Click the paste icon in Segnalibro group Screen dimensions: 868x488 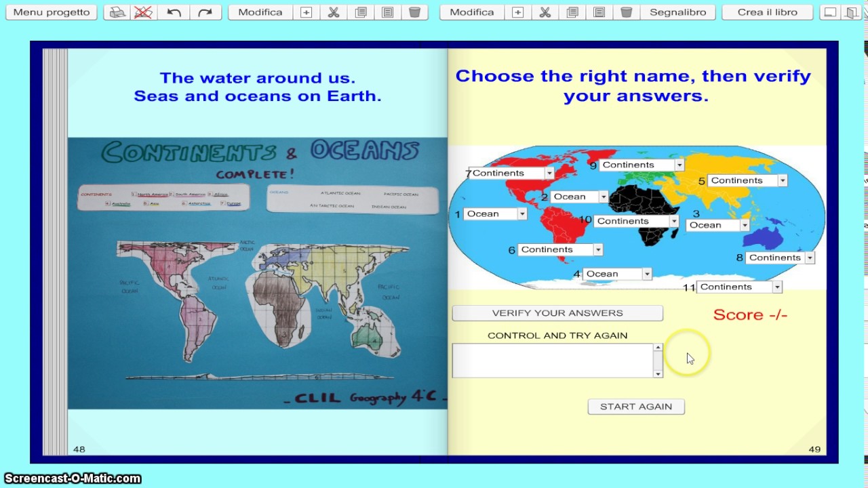pyautogui.click(x=599, y=12)
